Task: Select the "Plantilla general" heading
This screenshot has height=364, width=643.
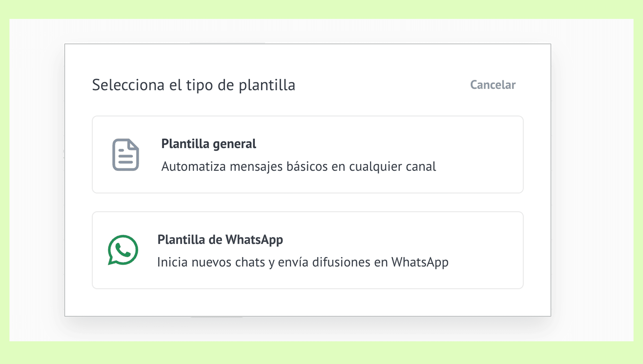Action: click(209, 144)
